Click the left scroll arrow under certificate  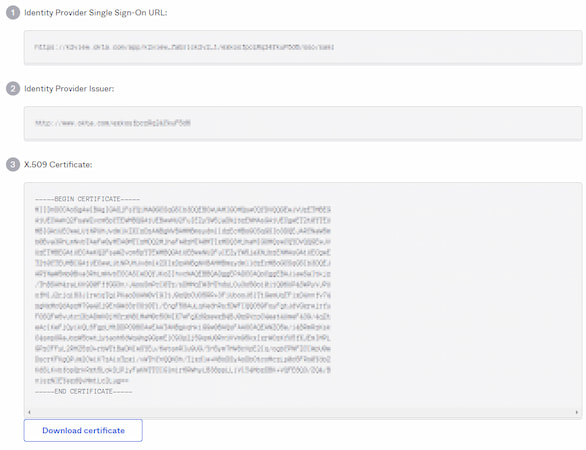[29, 412]
